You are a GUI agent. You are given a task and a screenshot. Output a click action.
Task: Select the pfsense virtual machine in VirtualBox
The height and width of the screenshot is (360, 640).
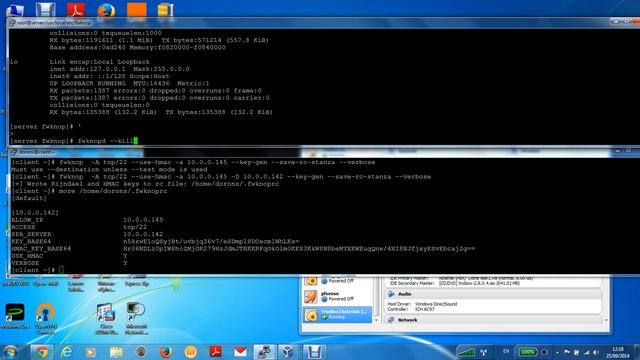pos(337,296)
